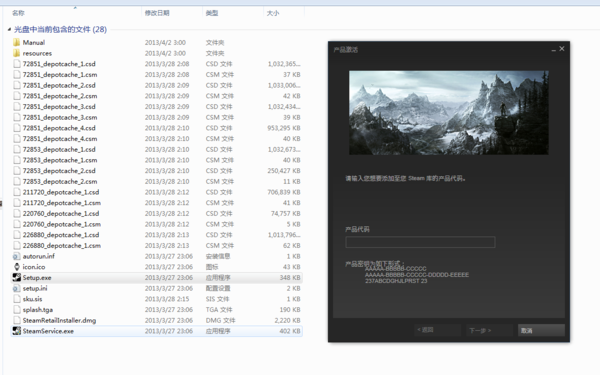The height and width of the screenshot is (375, 600).
Task: Click the 72853_depotcache_2.csd file icon
Action: (x=16, y=171)
